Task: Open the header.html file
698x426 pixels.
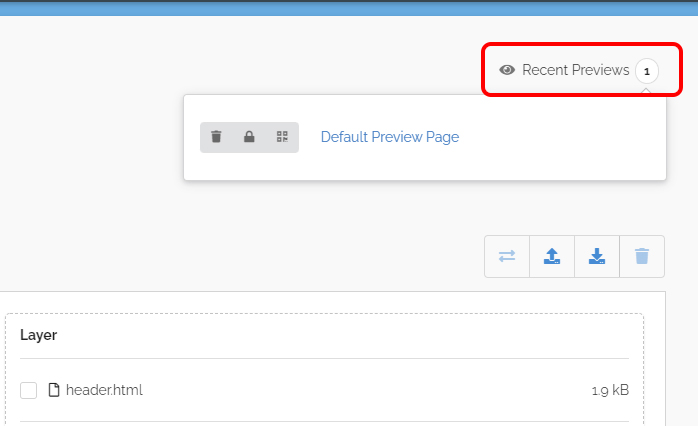Action: point(104,390)
